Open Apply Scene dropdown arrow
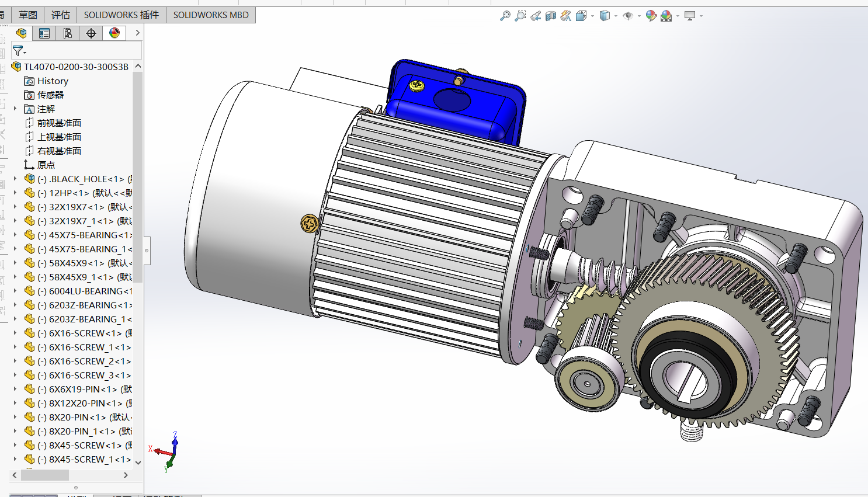 pyautogui.click(x=678, y=16)
